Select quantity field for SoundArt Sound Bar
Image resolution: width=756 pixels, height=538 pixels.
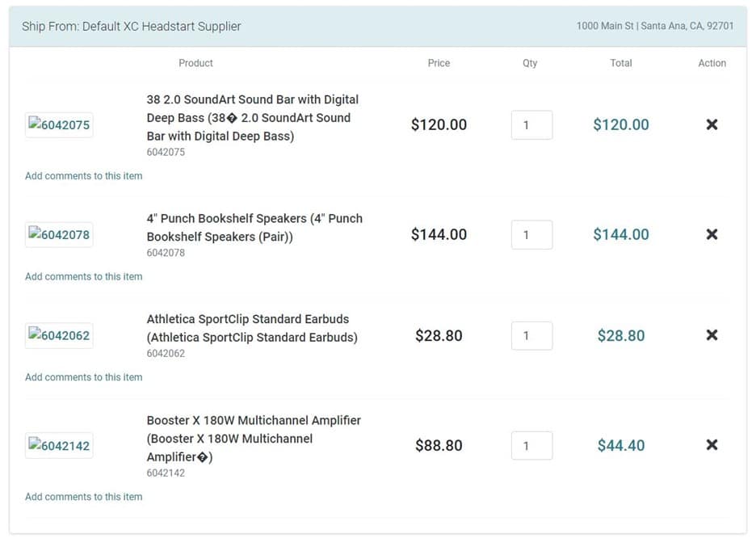coord(531,125)
